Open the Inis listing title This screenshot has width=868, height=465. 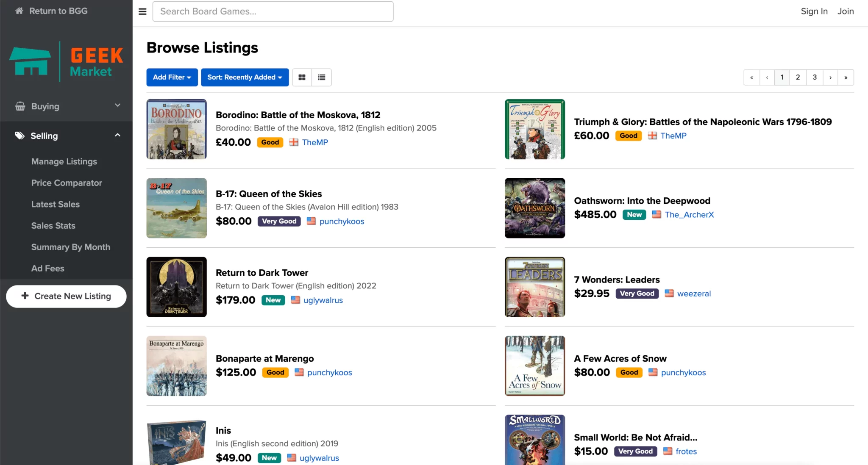[223, 430]
